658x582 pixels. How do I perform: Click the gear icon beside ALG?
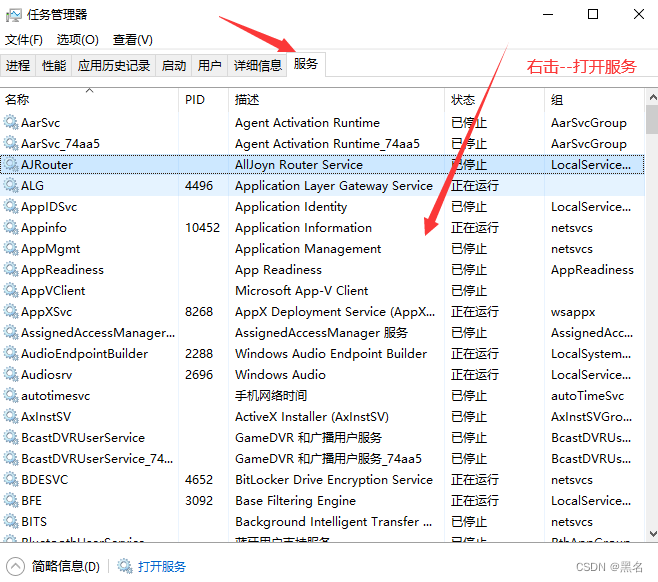(x=11, y=185)
